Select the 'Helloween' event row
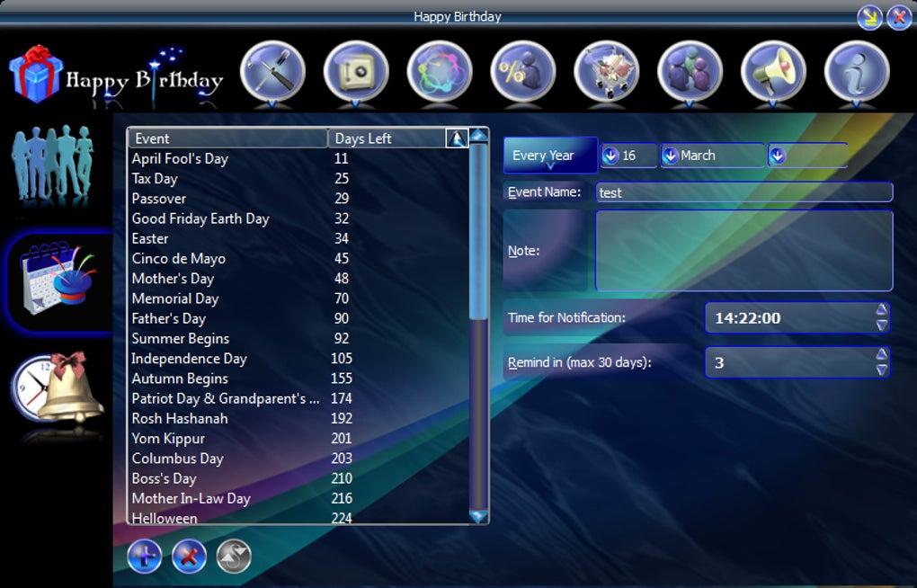 click(298, 517)
